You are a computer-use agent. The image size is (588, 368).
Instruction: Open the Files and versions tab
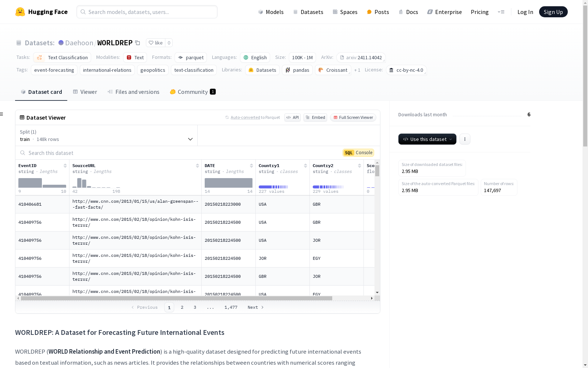[x=133, y=92]
